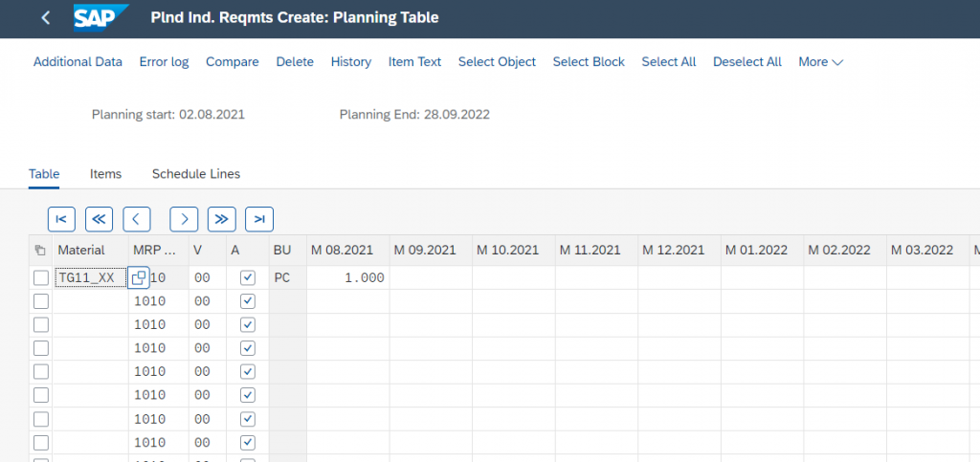Click Select All in toolbar
Image resolution: width=980 pixels, height=462 pixels.
[x=668, y=61]
